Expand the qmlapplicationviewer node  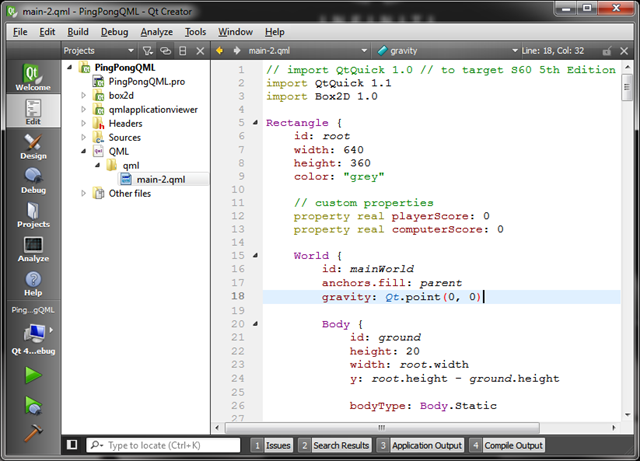[x=84, y=109]
